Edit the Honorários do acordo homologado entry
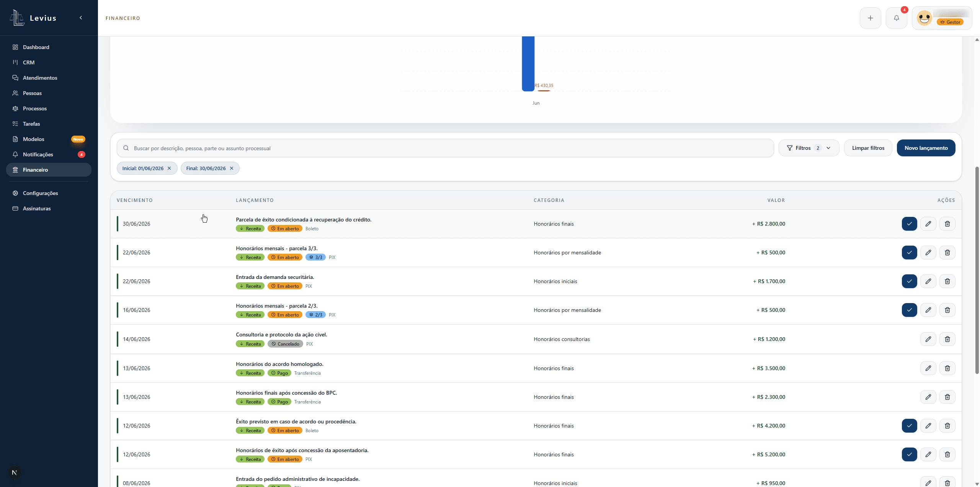Viewport: 980px width, 487px height. tap(928, 368)
